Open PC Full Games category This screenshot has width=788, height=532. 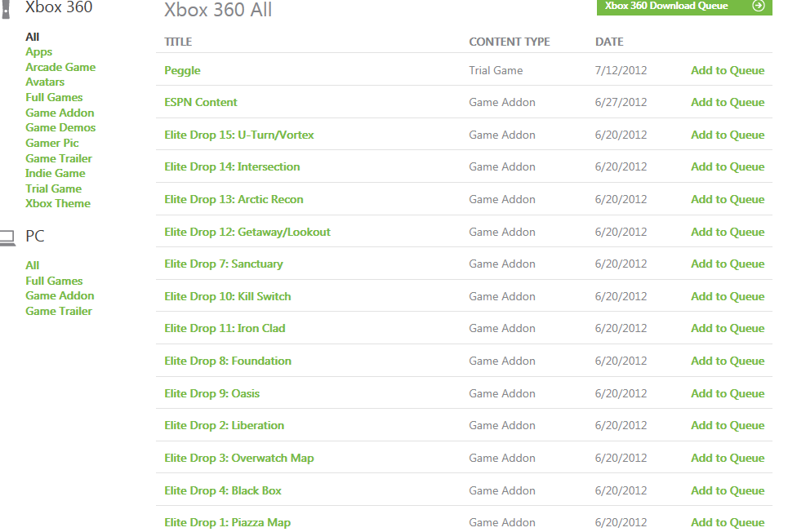(x=54, y=281)
